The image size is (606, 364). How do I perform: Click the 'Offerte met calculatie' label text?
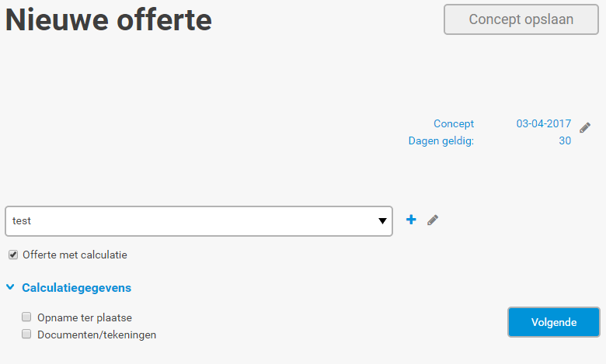[75, 255]
